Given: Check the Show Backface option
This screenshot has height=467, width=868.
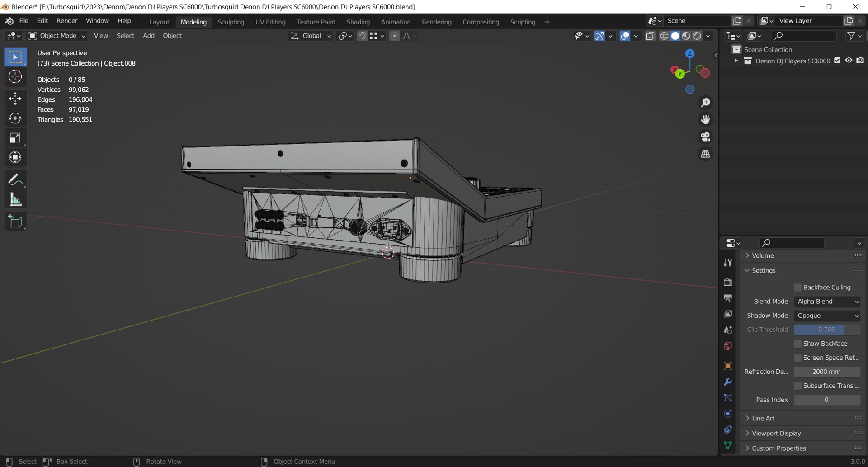Looking at the screenshot, I should coord(798,344).
